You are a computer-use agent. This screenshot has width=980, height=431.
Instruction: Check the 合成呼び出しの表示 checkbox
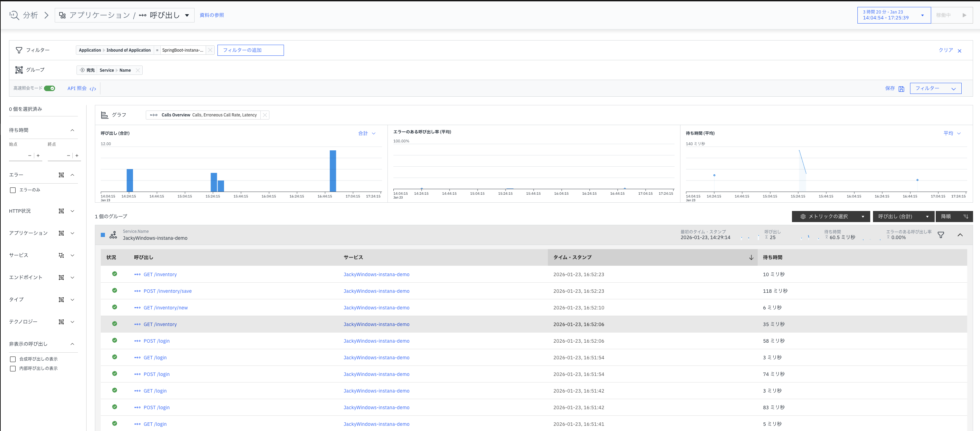12,359
